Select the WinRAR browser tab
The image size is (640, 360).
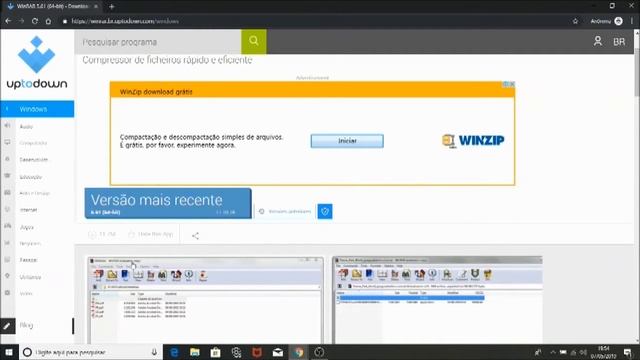(x=53, y=7)
